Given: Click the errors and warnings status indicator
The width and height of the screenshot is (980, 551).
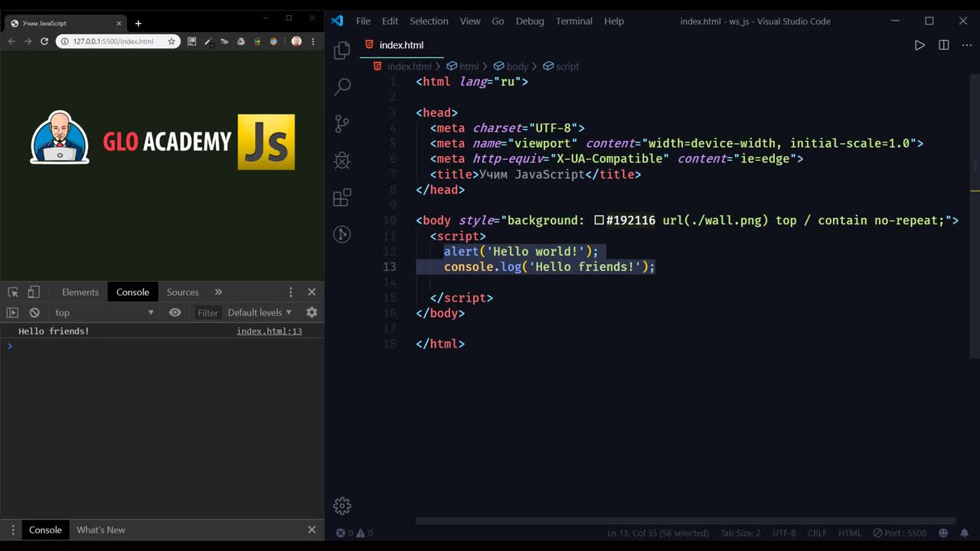Looking at the screenshot, I should (x=354, y=533).
